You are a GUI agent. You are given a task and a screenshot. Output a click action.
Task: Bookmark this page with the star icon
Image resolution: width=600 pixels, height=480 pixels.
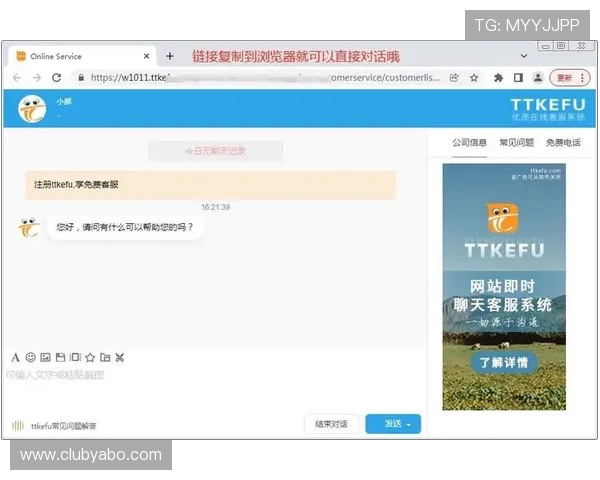click(x=474, y=78)
